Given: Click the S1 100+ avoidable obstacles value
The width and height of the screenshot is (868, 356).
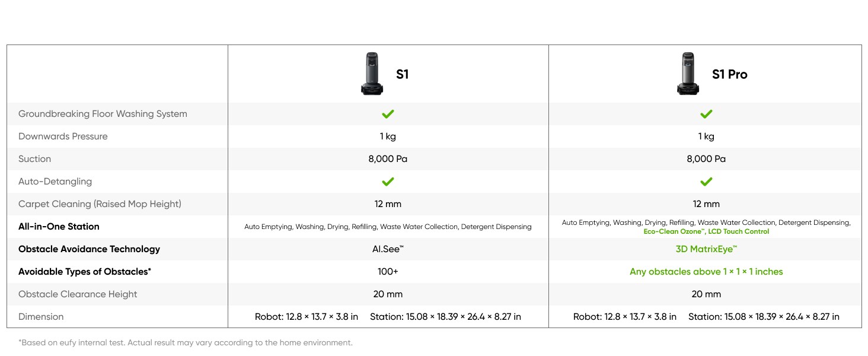Looking at the screenshot, I should click(388, 272).
